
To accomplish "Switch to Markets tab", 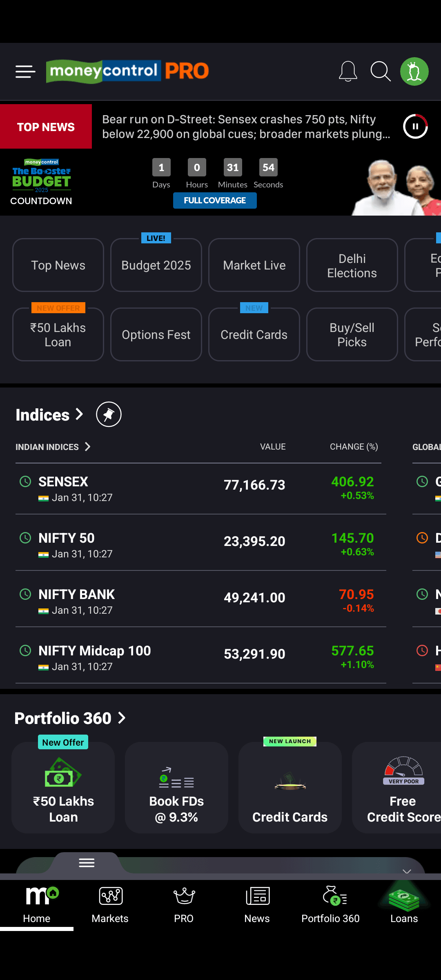I will (110, 905).
